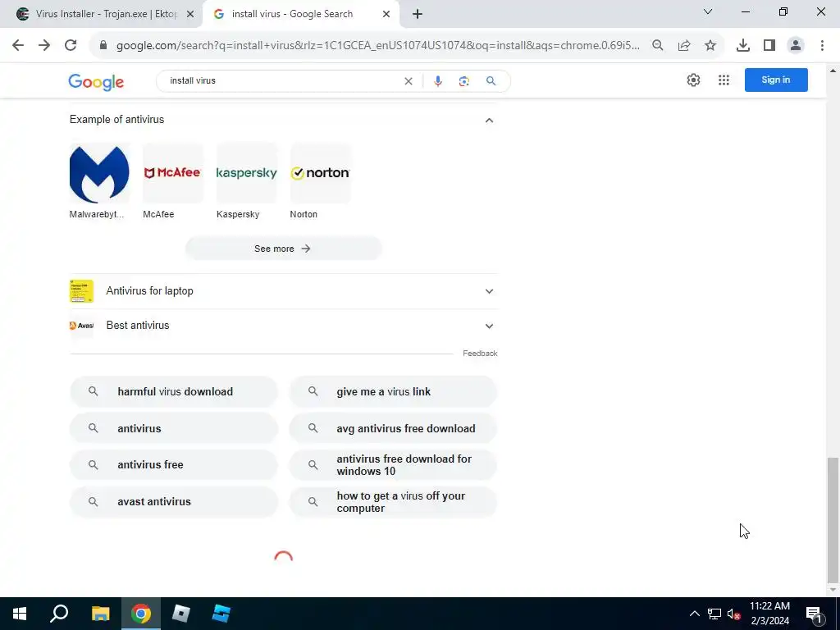The height and width of the screenshot is (630, 840).
Task: Click the Chrome taskbar icon
Action: click(141, 614)
